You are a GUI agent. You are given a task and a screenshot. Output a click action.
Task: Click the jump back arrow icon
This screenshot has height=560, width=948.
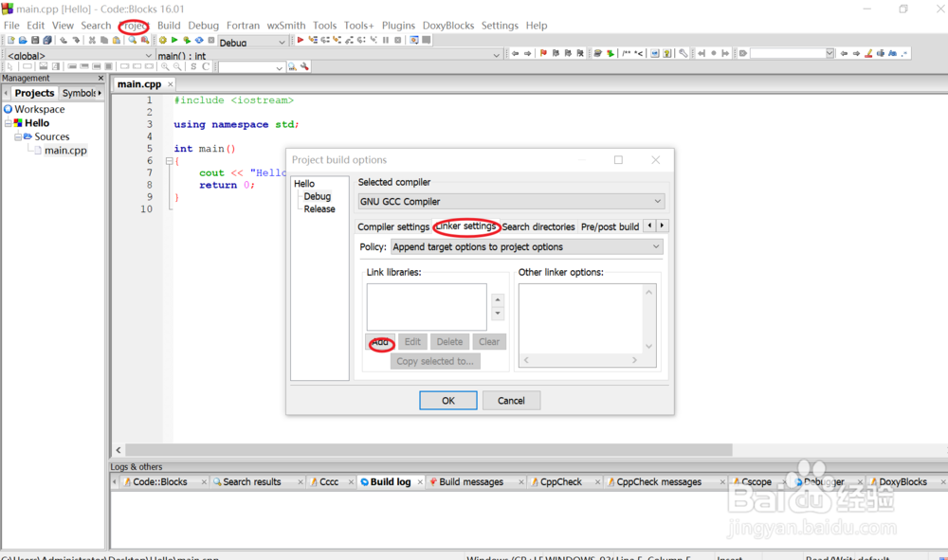pos(515,53)
